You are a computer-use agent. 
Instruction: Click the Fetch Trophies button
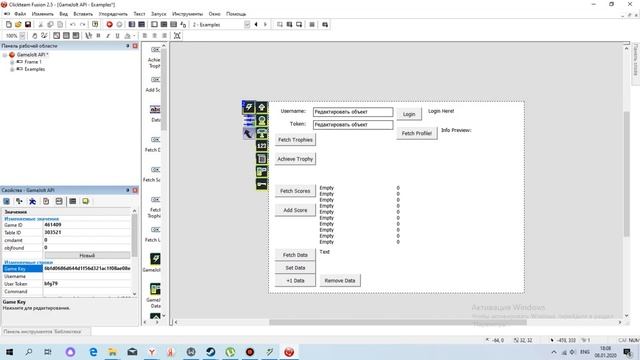295,140
